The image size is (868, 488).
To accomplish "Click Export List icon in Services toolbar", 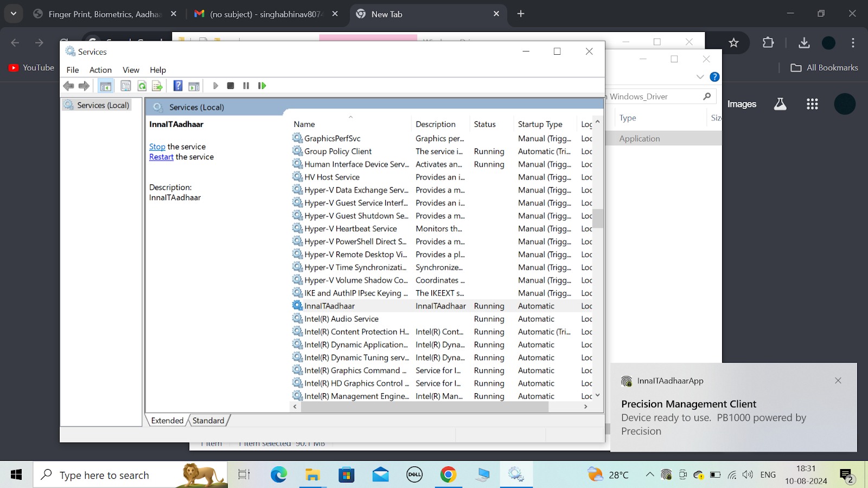I will (x=157, y=86).
